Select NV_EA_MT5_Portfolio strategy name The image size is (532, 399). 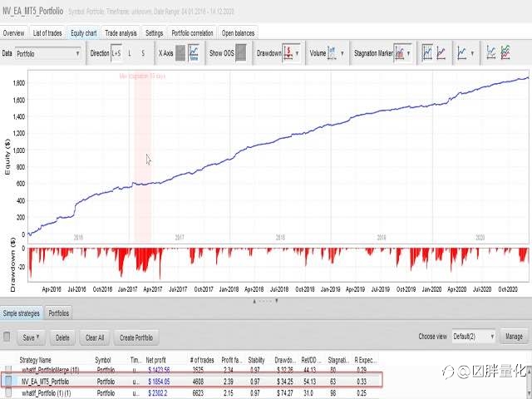click(45, 382)
